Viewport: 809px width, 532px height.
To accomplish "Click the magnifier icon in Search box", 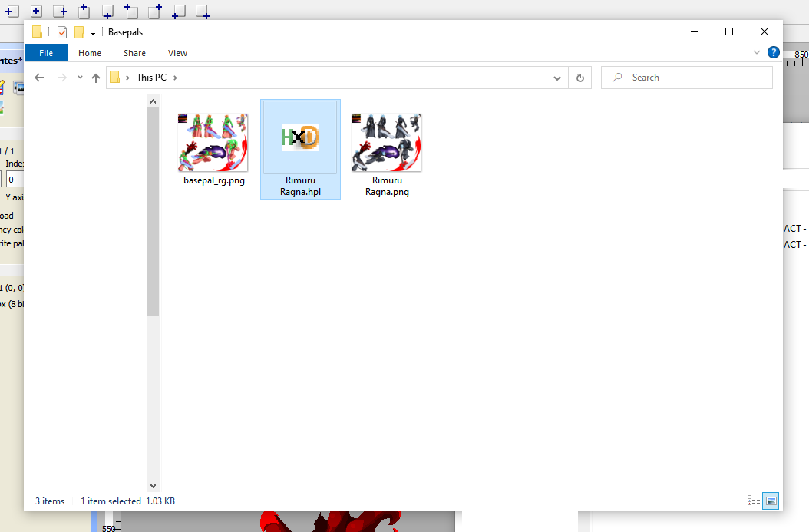I will coord(617,78).
